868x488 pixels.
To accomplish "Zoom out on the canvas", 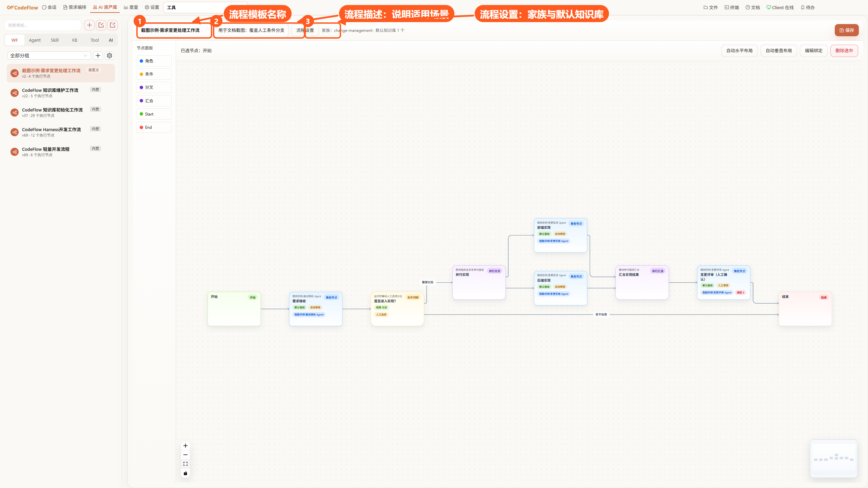I will click(185, 455).
